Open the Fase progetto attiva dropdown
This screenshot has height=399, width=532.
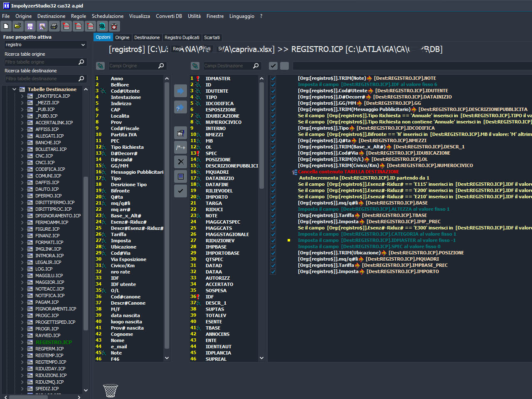pyautogui.click(x=83, y=44)
